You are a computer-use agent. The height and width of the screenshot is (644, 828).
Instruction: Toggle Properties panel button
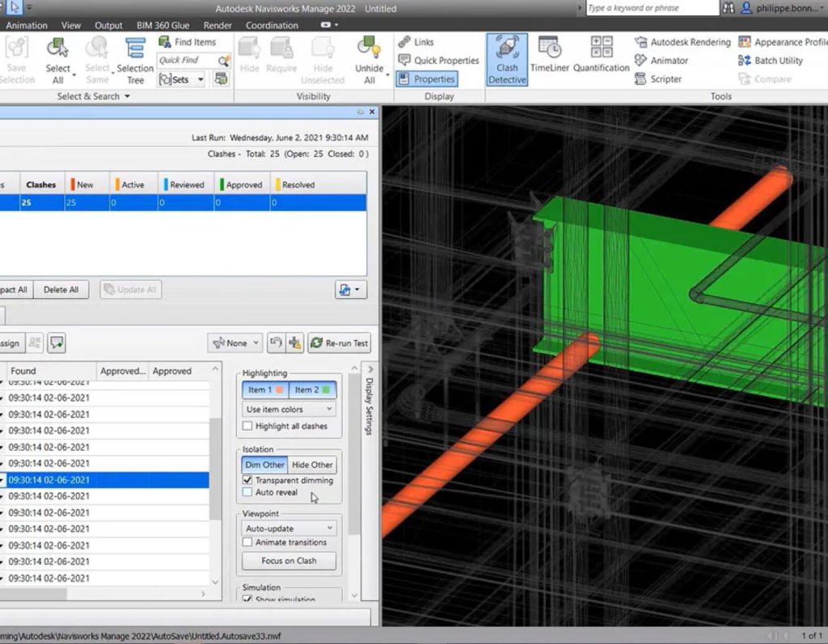coord(427,78)
